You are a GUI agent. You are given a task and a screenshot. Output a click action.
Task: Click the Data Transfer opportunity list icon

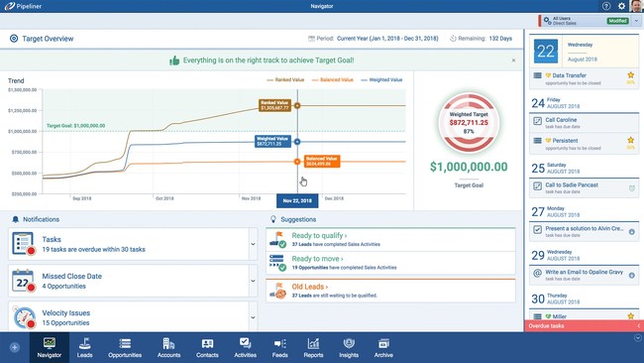coord(537,75)
